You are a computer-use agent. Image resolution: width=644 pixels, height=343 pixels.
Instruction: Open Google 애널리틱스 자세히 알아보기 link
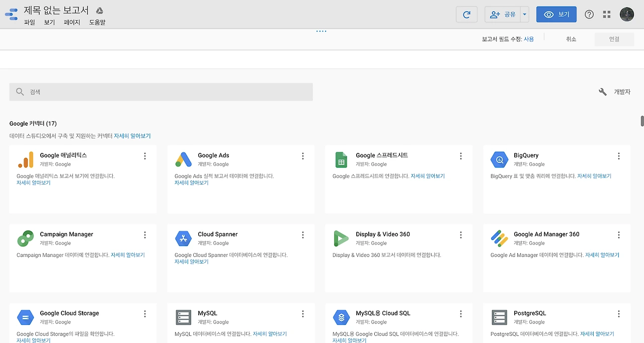34,183
